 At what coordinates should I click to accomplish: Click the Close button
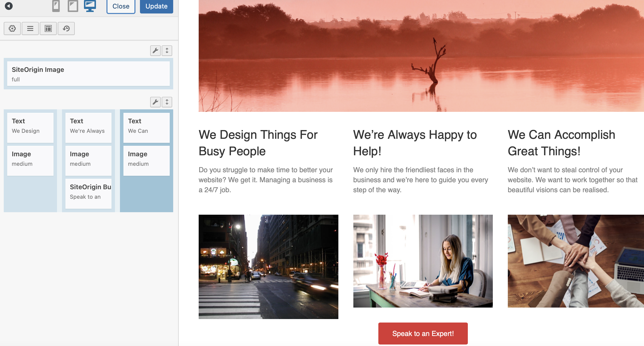(x=121, y=6)
